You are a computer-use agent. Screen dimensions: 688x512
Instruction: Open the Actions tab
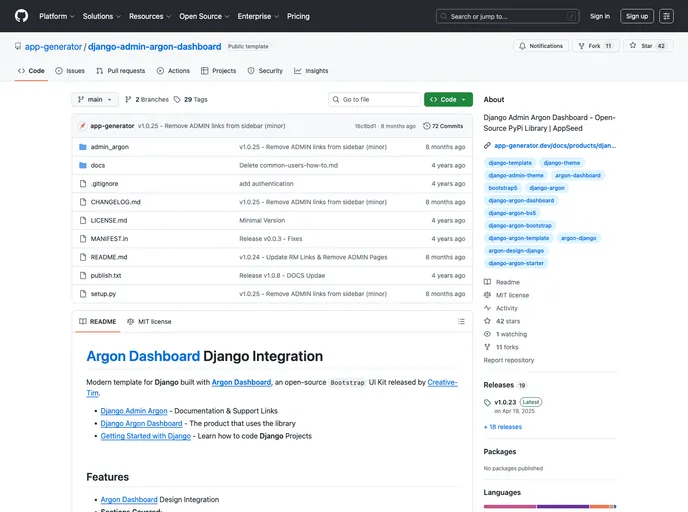coord(173,71)
